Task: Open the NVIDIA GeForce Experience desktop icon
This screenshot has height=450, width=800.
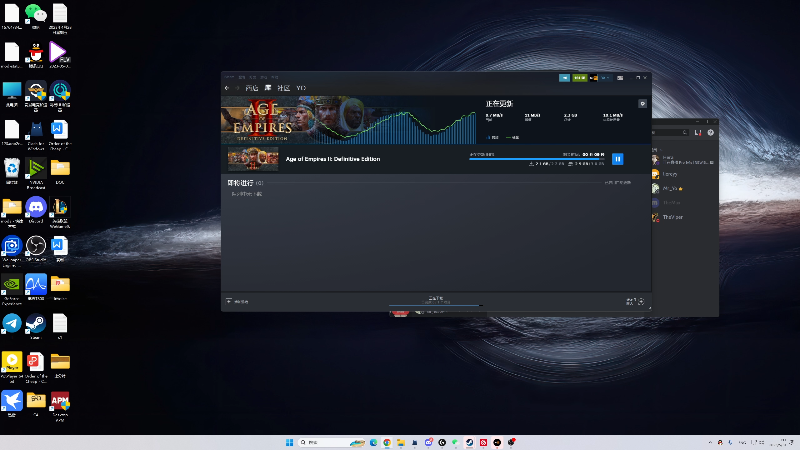Action: point(12,289)
